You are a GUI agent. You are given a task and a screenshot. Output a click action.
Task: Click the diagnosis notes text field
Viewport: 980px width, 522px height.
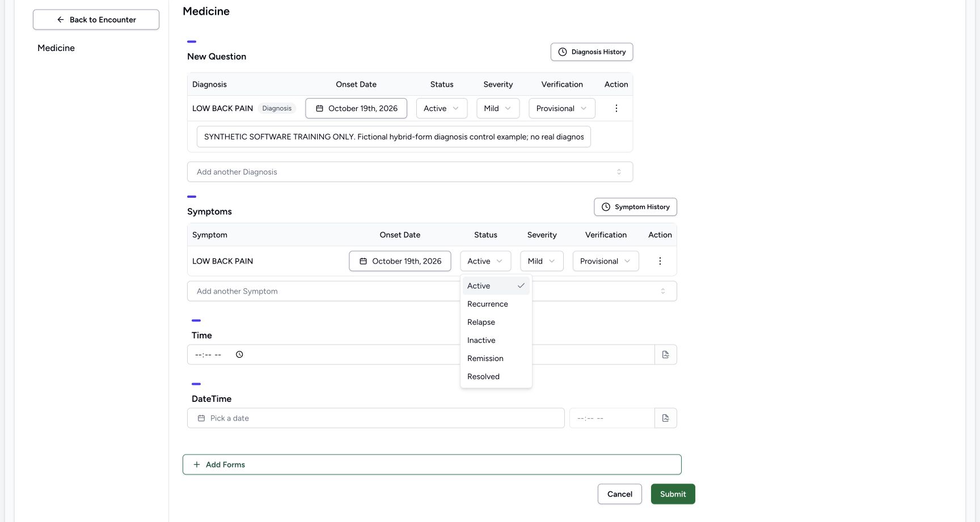click(x=394, y=137)
